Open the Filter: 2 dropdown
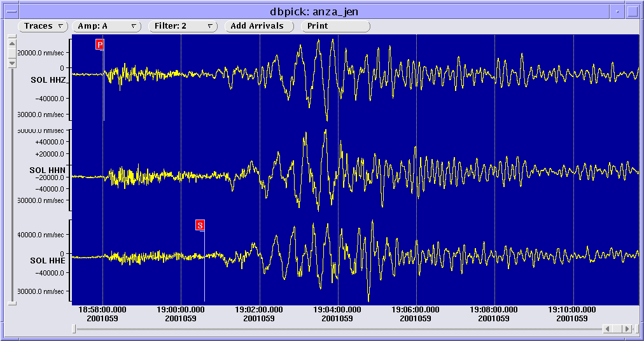The width and height of the screenshot is (644, 341). (183, 26)
